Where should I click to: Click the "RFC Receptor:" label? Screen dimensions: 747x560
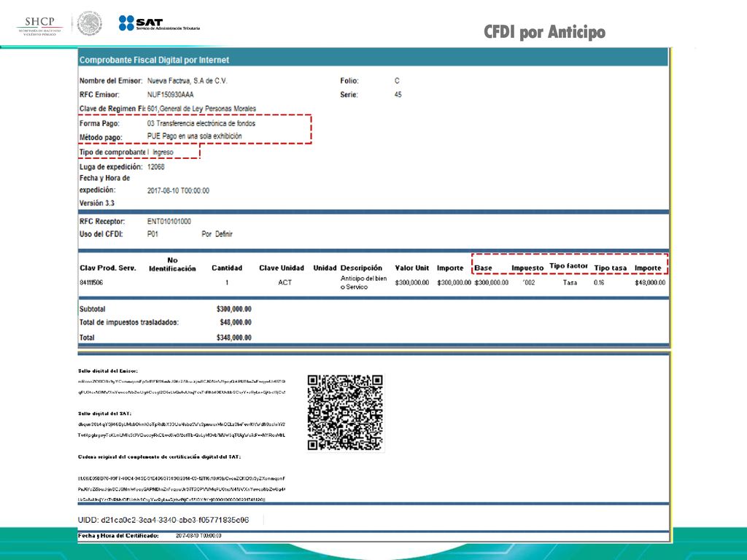(x=102, y=222)
